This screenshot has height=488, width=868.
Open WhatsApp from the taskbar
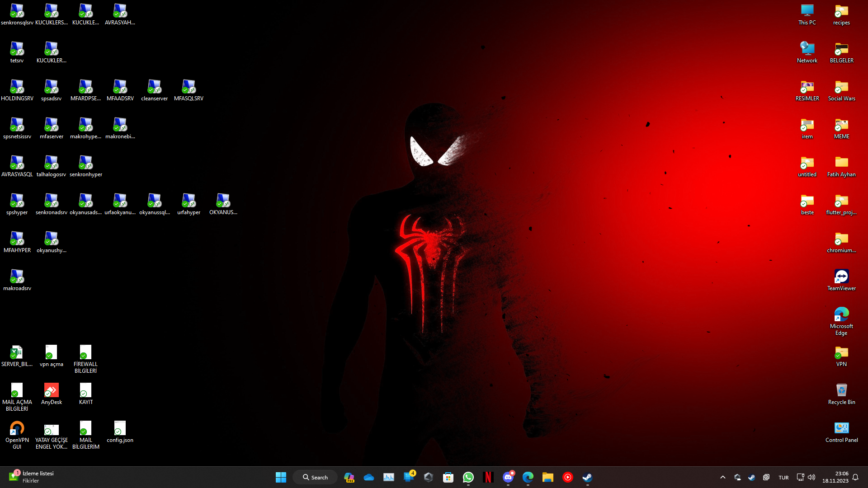tap(468, 477)
